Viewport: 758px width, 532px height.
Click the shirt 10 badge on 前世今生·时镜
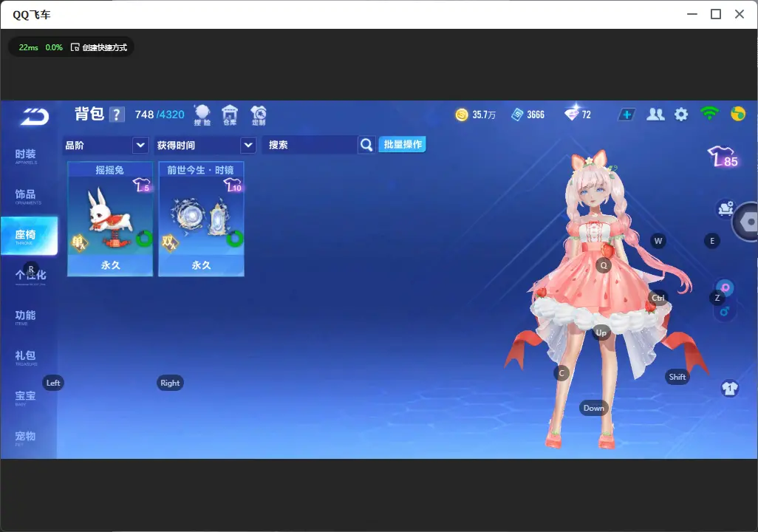233,185
